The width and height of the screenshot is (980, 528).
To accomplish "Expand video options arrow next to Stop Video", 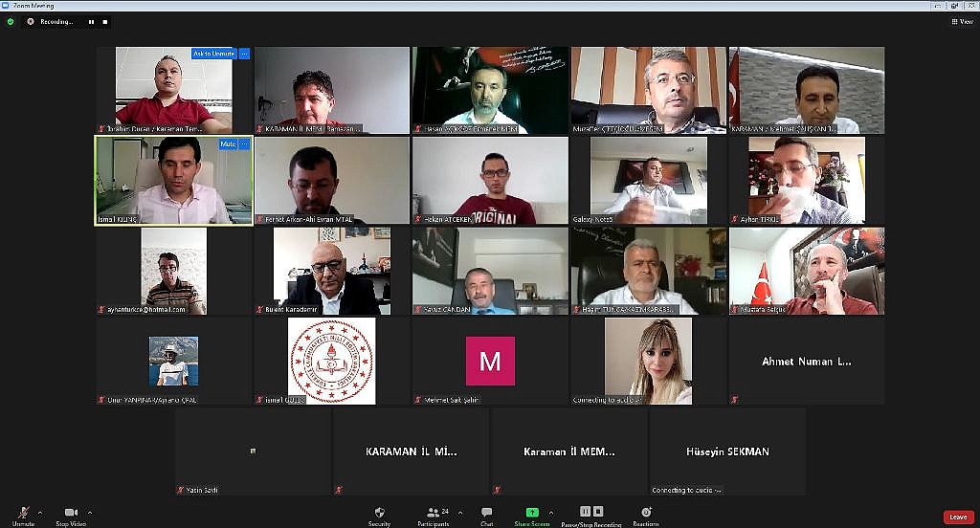I will [x=89, y=513].
